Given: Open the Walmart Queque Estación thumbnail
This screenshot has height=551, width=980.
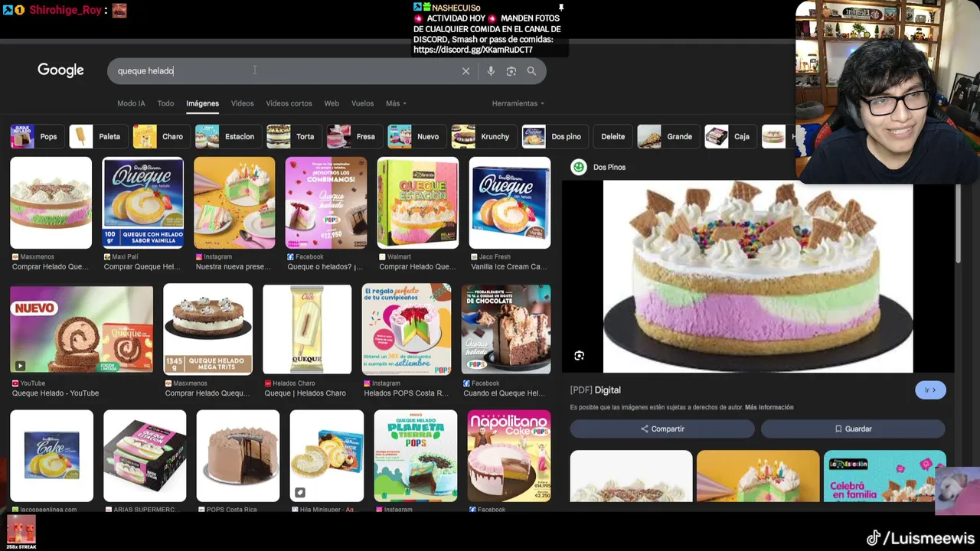Looking at the screenshot, I should [x=418, y=203].
